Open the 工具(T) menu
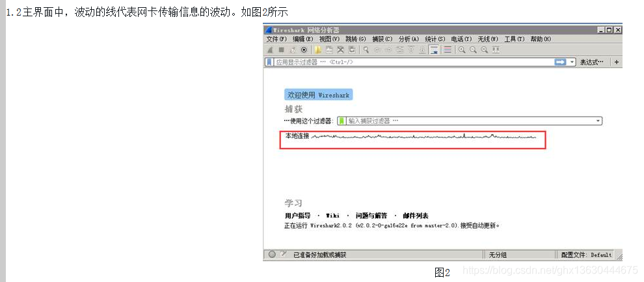This screenshot has width=644, height=282. pyautogui.click(x=514, y=39)
